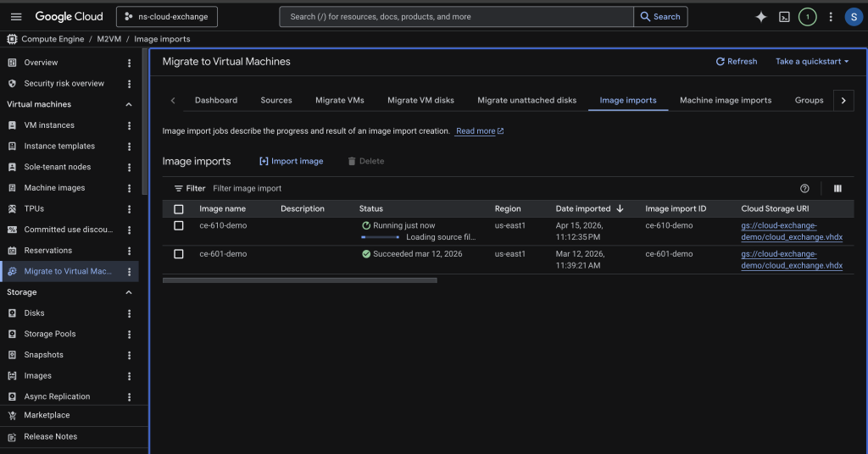The width and height of the screenshot is (868, 454).
Task: Open Machine images options dots
Action: [129, 188]
